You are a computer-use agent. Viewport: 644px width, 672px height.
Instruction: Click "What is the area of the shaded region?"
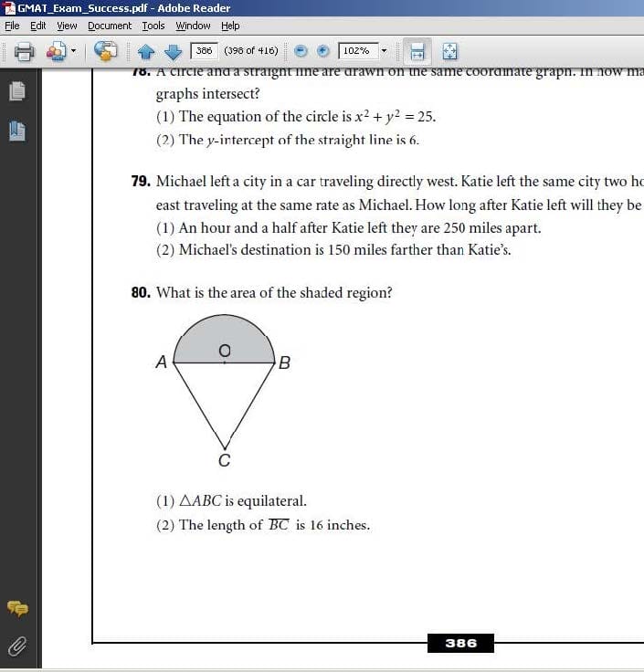pyautogui.click(x=274, y=293)
